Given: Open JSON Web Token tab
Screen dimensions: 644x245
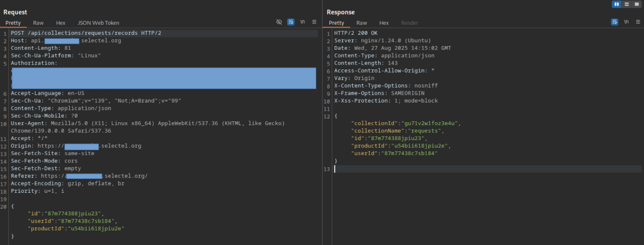Looking at the screenshot, I should coord(98,23).
